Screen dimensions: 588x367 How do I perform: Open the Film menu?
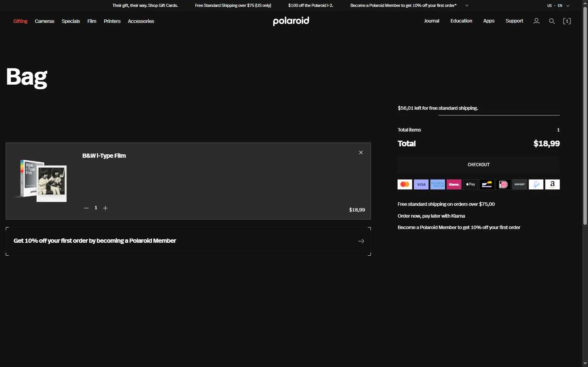[x=92, y=21]
